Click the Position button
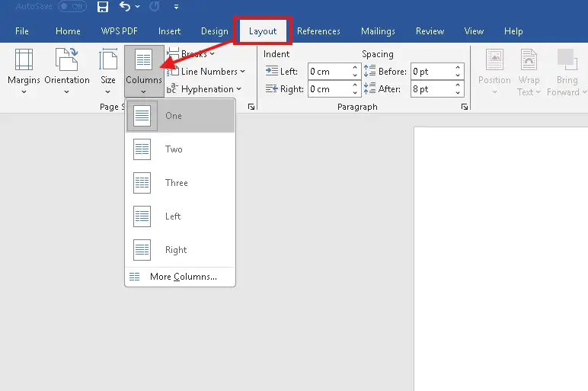Image resolution: width=588 pixels, height=391 pixels. pos(494,72)
